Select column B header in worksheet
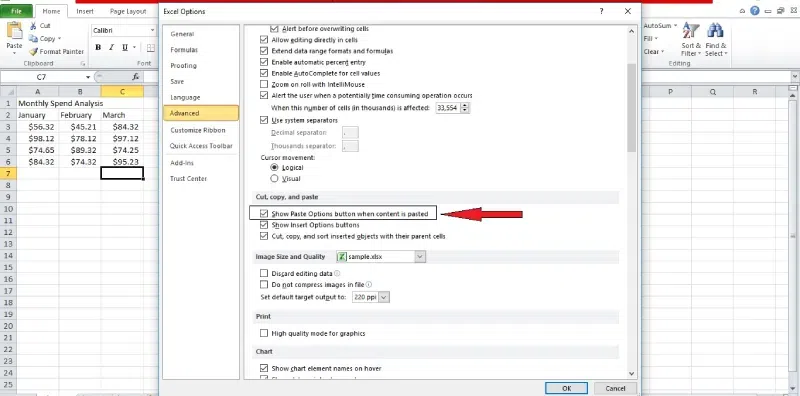The width and height of the screenshot is (800, 396). [x=80, y=92]
